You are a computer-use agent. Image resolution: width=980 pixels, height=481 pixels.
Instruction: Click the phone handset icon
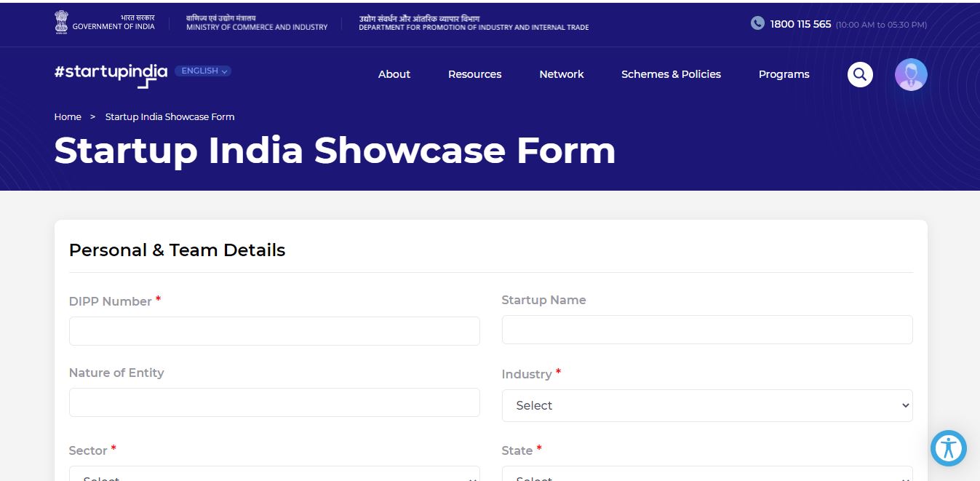coord(757,23)
